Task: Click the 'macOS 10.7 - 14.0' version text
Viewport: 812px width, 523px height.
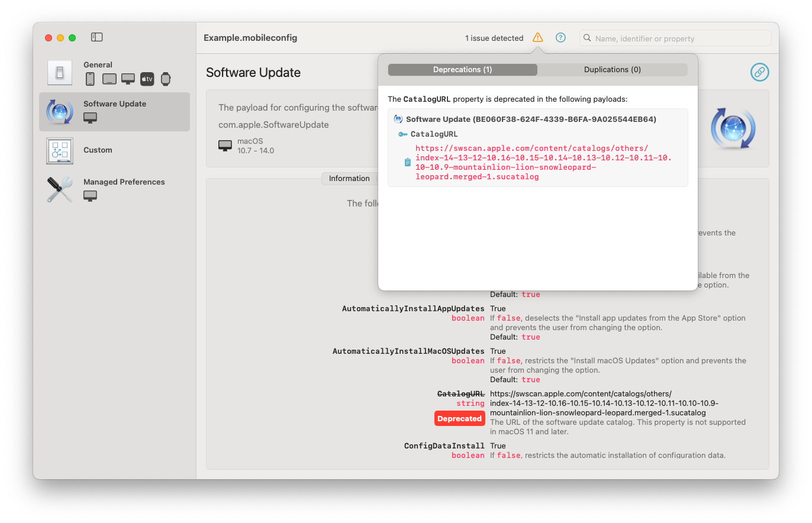Action: click(256, 146)
